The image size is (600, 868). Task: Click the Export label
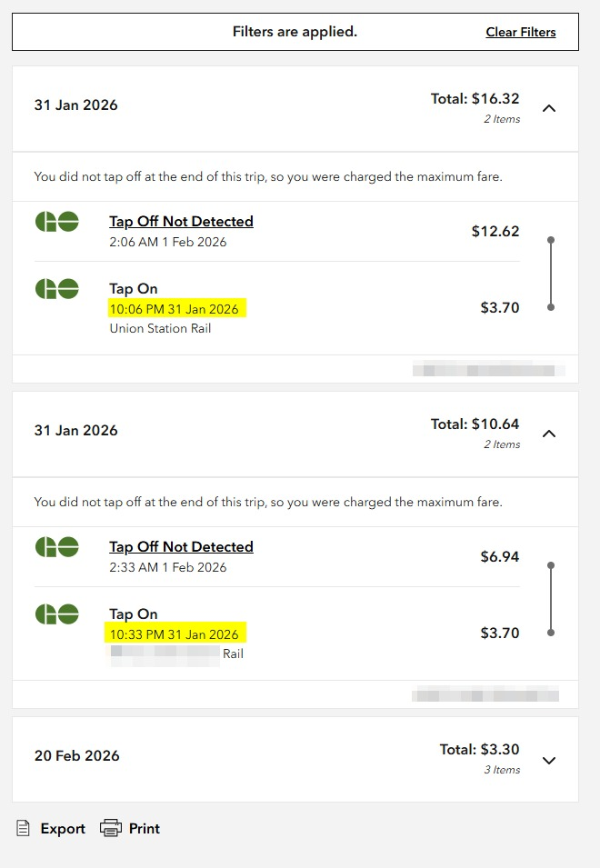point(63,829)
